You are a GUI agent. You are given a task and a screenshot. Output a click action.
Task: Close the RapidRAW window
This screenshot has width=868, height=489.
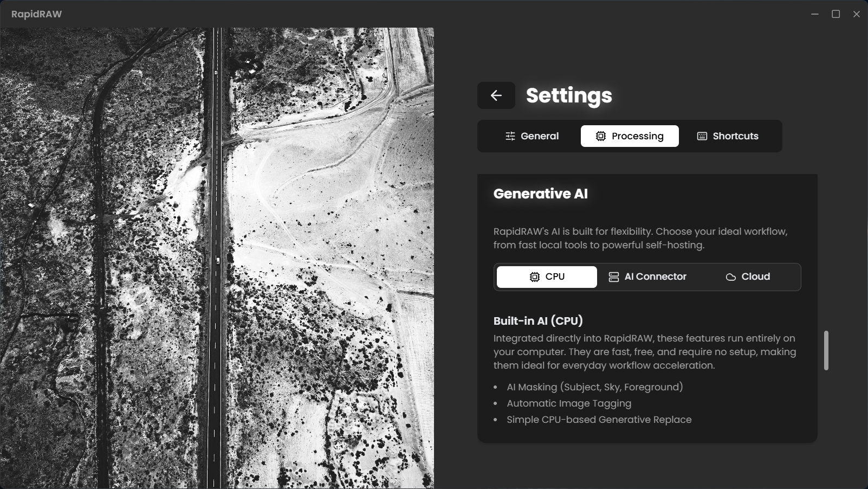[x=857, y=14]
